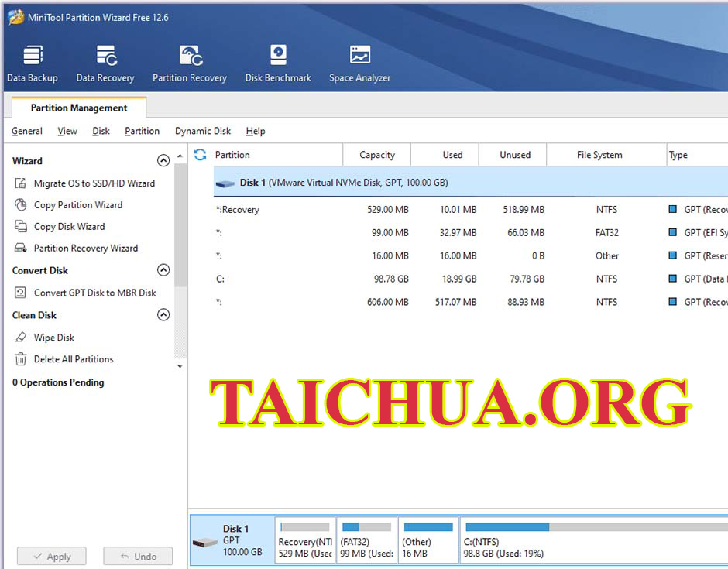728x569 pixels.
Task: Click the refresh icon beside Partition column
Action: coord(201,155)
